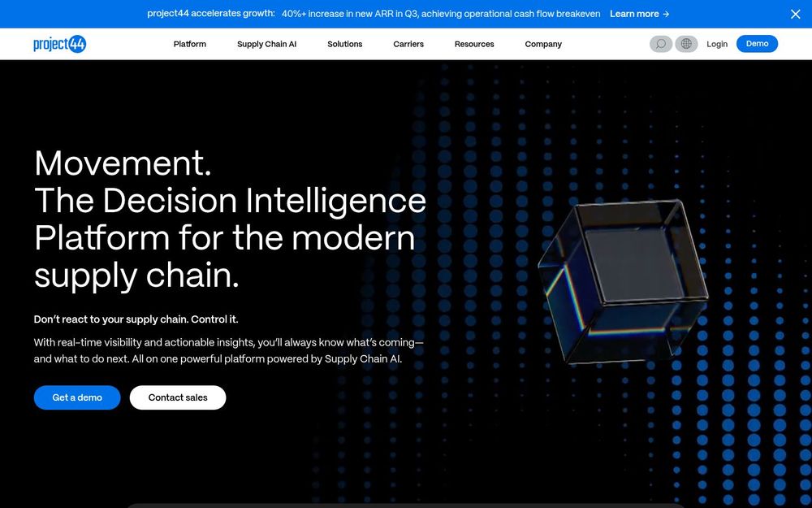Open the search icon button
812x508 pixels.
click(661, 44)
